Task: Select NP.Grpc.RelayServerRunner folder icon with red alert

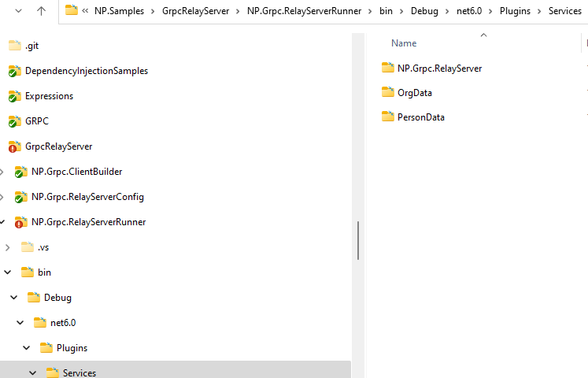Action: tap(21, 222)
